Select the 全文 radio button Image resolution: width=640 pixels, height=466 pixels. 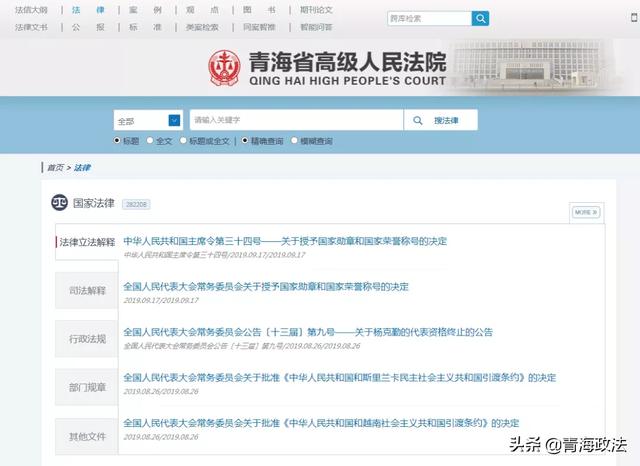tap(150, 140)
